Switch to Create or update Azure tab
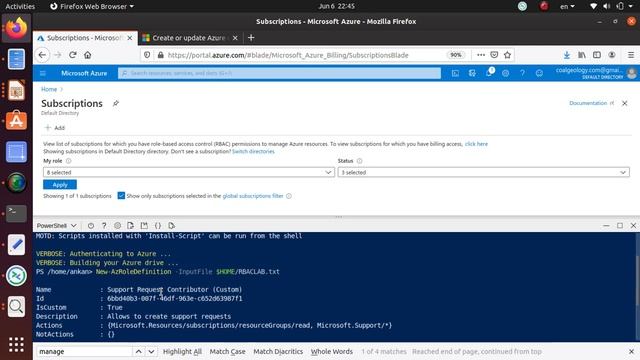 tap(189, 38)
